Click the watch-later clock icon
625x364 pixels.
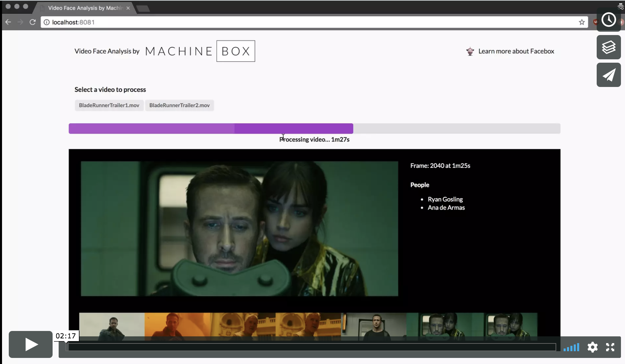coord(608,20)
